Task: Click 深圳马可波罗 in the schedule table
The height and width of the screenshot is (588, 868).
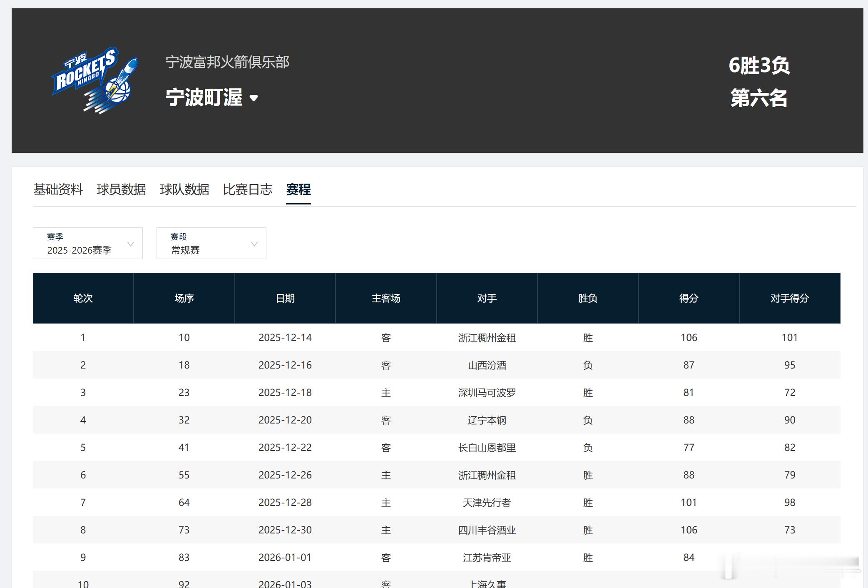Action: (487, 392)
